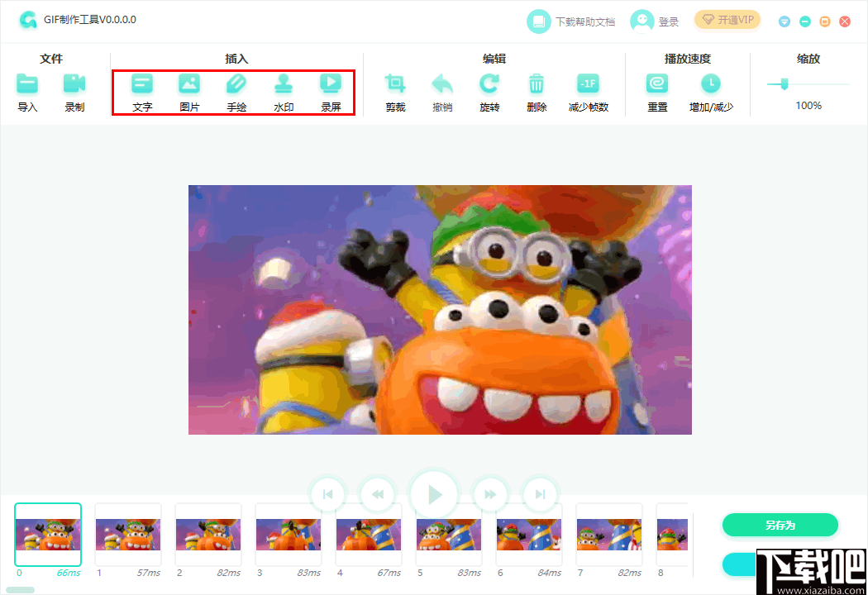This screenshot has width=868, height=595.
Task: Click the 登录 login avatar
Action: (642, 21)
